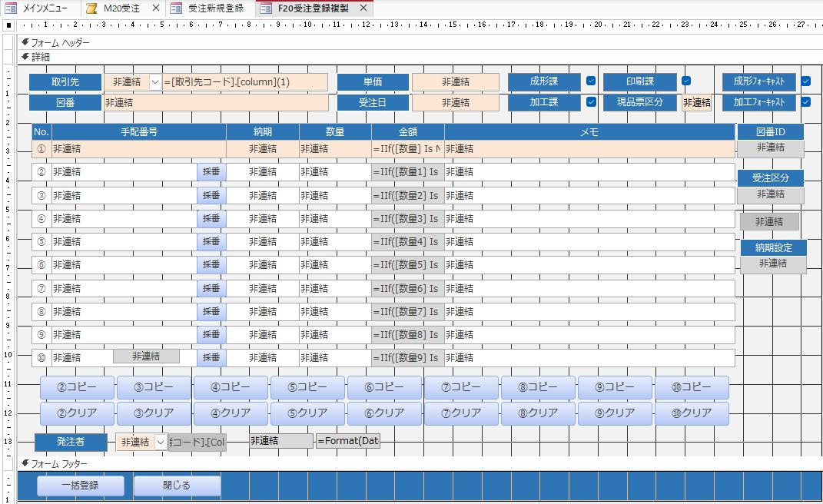This screenshot has width=823, height=504.
Task: Toggle the 印刷課 checkbox
Action: pos(686,81)
